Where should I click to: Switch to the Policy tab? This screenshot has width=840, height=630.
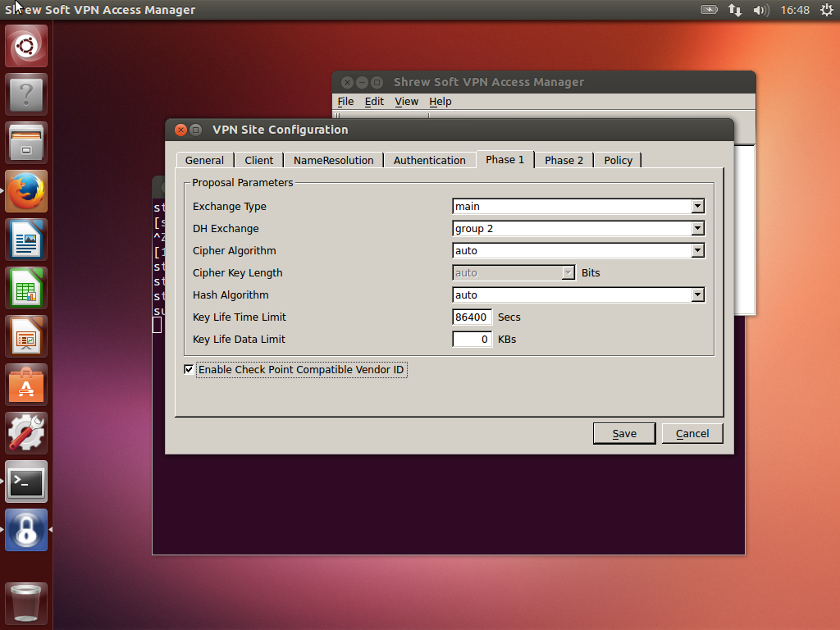point(619,160)
